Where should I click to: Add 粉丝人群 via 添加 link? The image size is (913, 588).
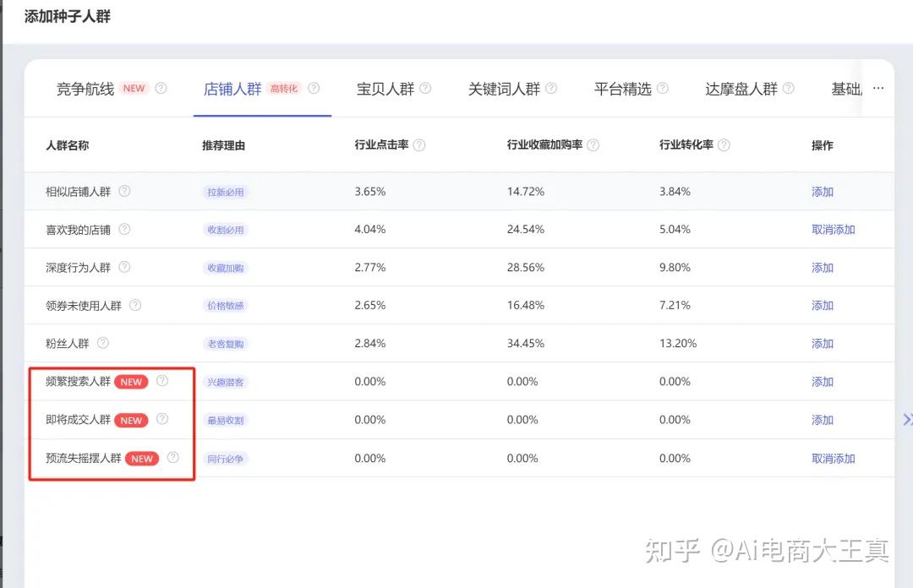823,344
